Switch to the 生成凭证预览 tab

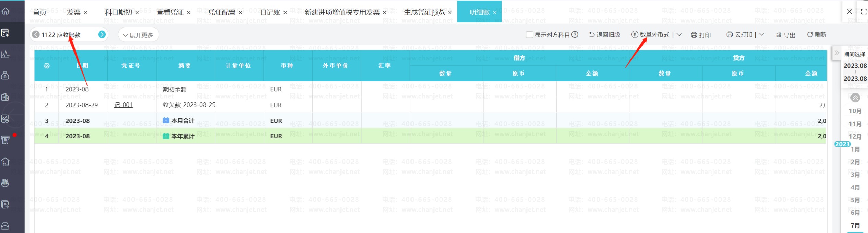425,12
